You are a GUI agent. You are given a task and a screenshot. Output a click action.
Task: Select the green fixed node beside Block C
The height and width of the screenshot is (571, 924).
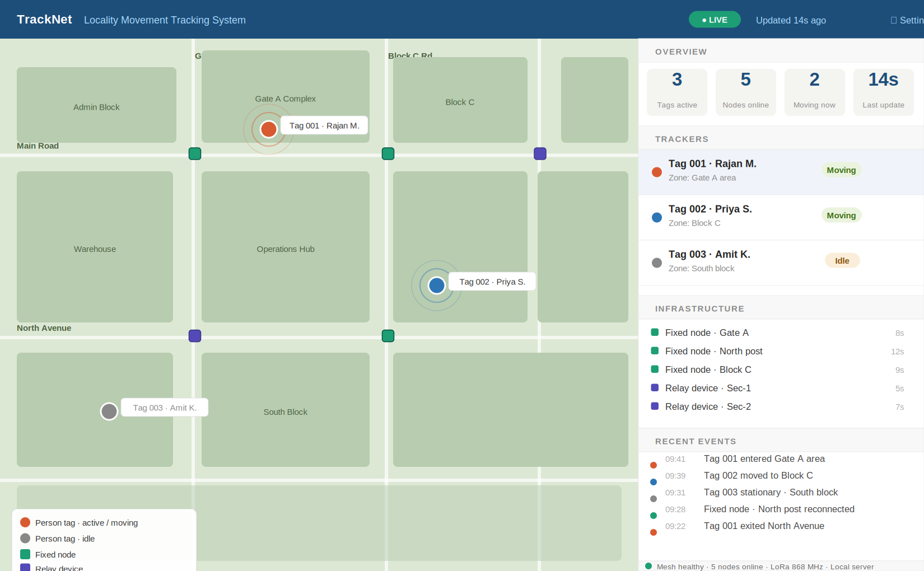pos(388,153)
